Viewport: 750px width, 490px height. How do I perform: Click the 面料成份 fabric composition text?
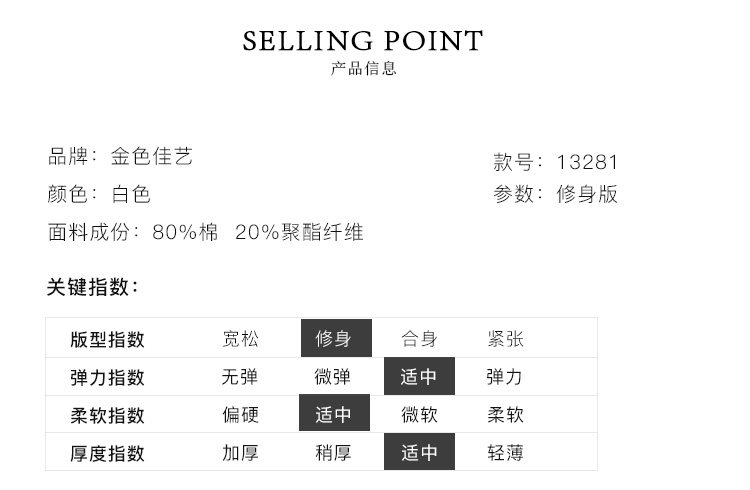tap(205, 233)
